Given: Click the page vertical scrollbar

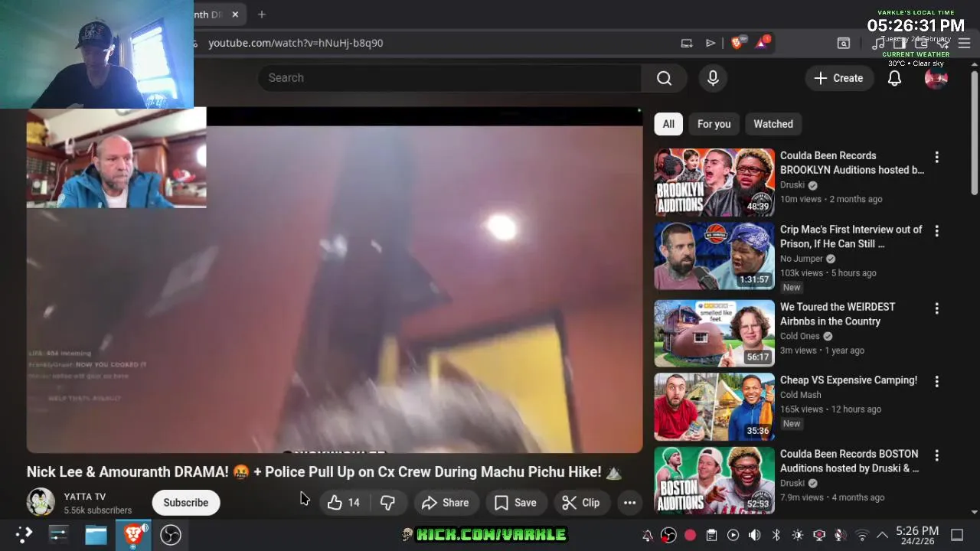Looking at the screenshot, I should click(974, 134).
